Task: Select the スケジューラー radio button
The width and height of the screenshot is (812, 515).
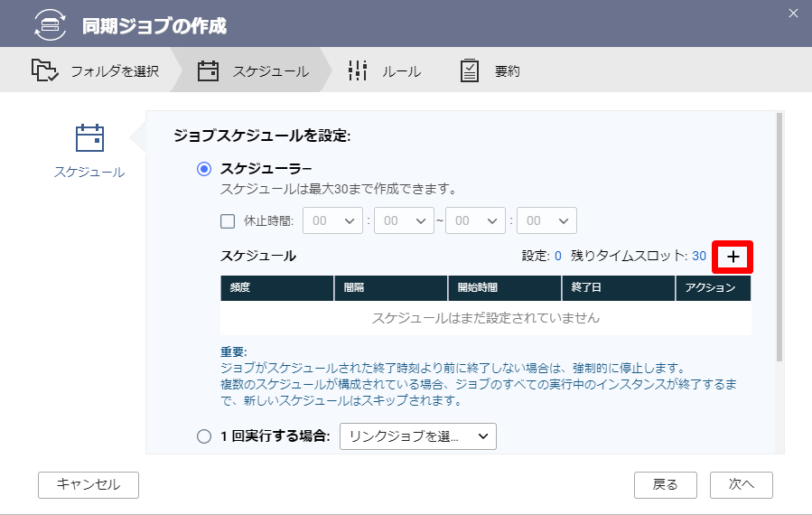Action: 204,169
